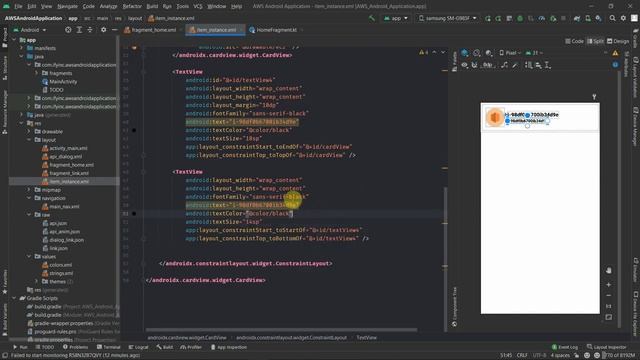Open the samsung SM-G985F device dropdown
The image size is (640, 360).
pyautogui.click(x=447, y=18)
